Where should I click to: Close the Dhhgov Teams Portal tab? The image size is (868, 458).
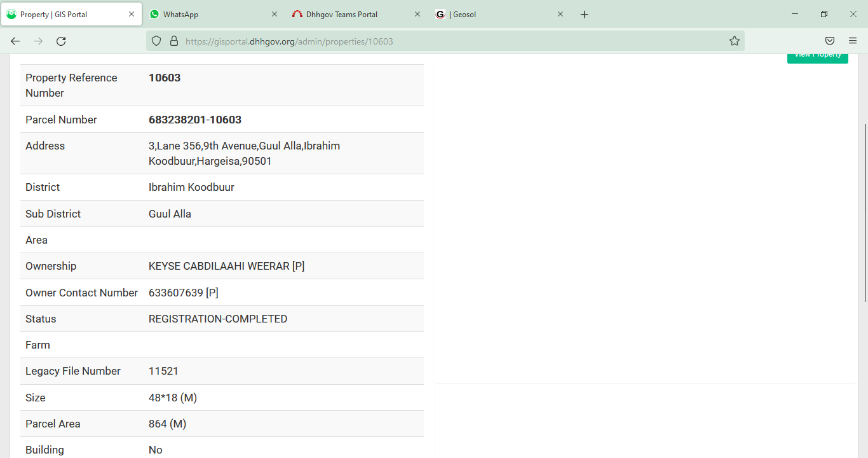417,14
